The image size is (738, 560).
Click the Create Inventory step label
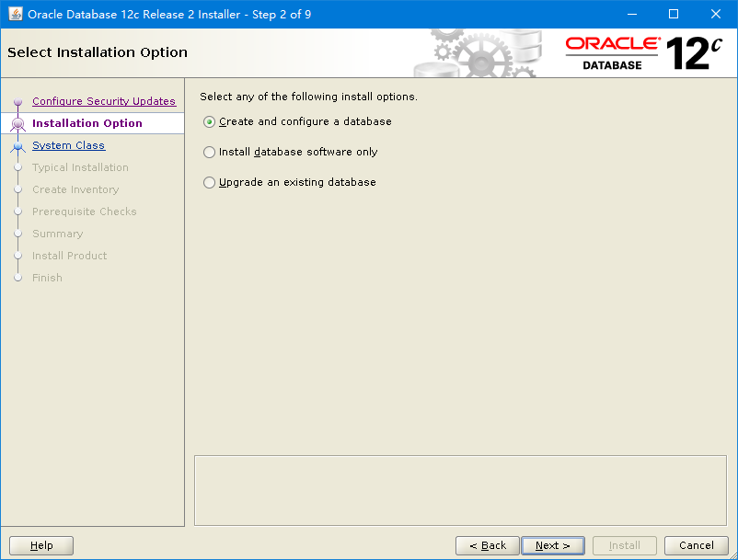(x=75, y=189)
